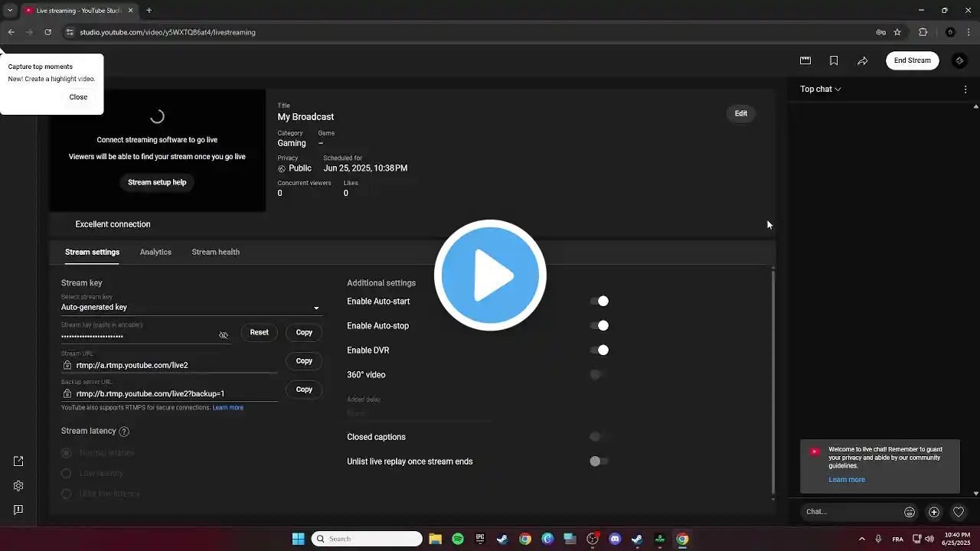
Task: Click the large play button overlay
Action: [x=490, y=275]
